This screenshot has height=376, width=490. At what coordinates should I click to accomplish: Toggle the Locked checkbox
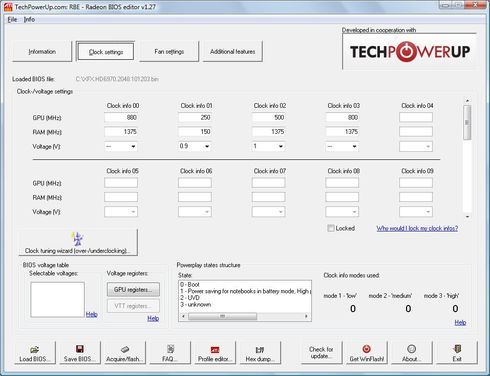pyautogui.click(x=331, y=228)
